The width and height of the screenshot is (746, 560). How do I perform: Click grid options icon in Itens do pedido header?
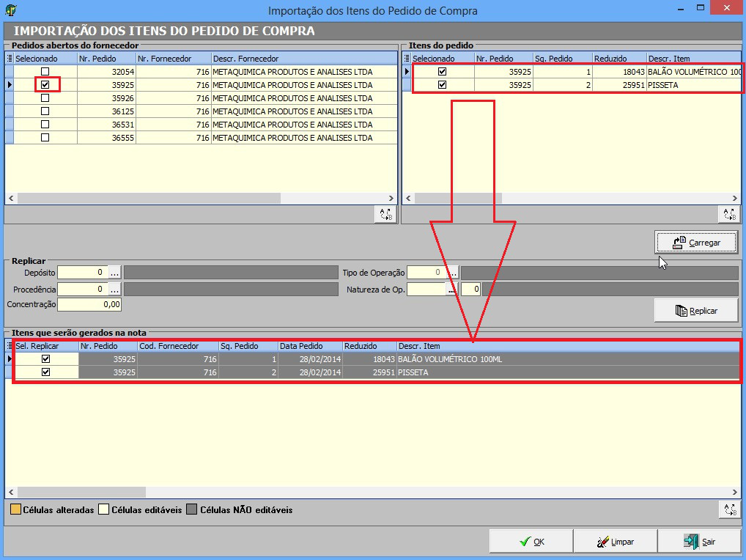[407, 59]
